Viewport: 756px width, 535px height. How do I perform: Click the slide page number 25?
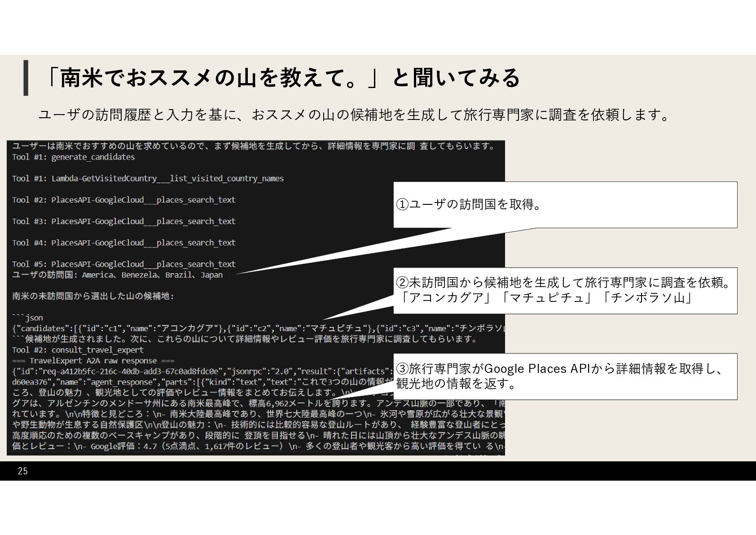pos(22,471)
